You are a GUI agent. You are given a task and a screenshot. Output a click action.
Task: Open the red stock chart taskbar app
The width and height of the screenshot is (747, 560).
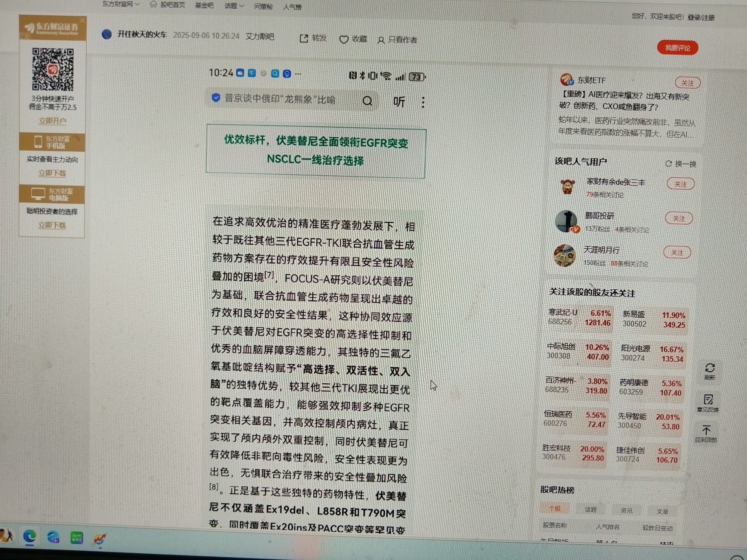point(100,539)
